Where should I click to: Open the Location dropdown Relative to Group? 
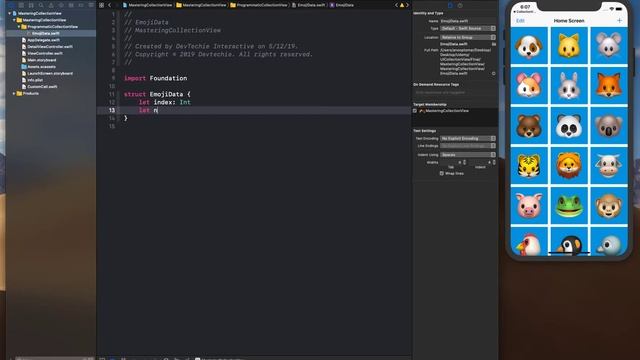(x=468, y=37)
